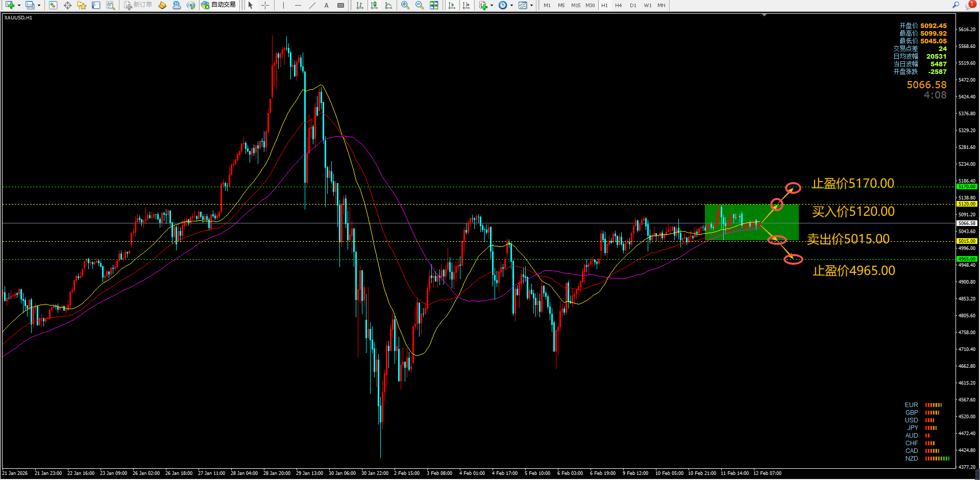
Task: Select the trendline drawing tool
Action: click(312, 6)
